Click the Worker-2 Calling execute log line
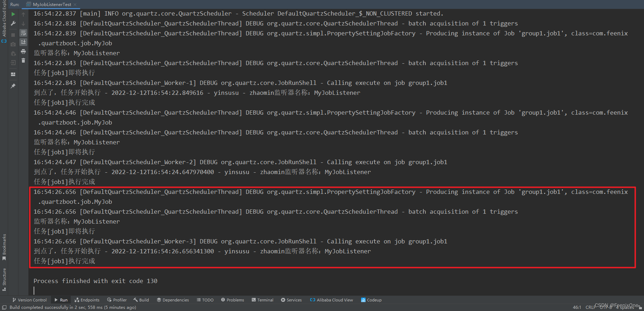 click(x=240, y=162)
